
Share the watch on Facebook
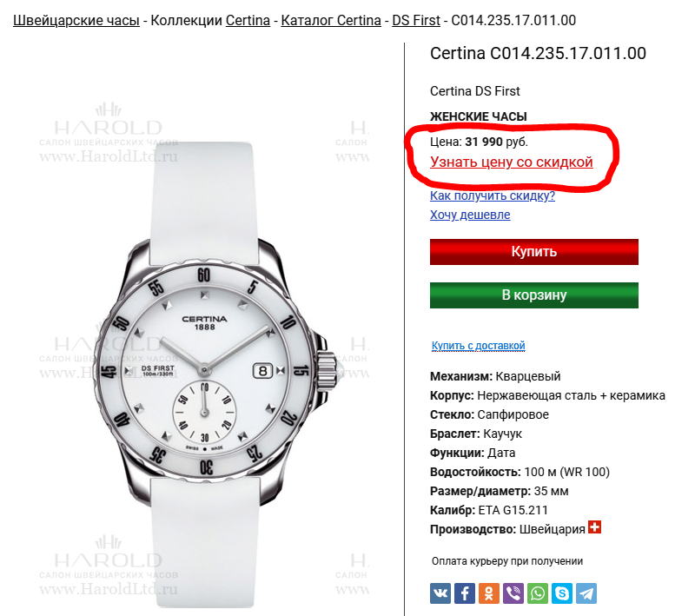point(465,593)
